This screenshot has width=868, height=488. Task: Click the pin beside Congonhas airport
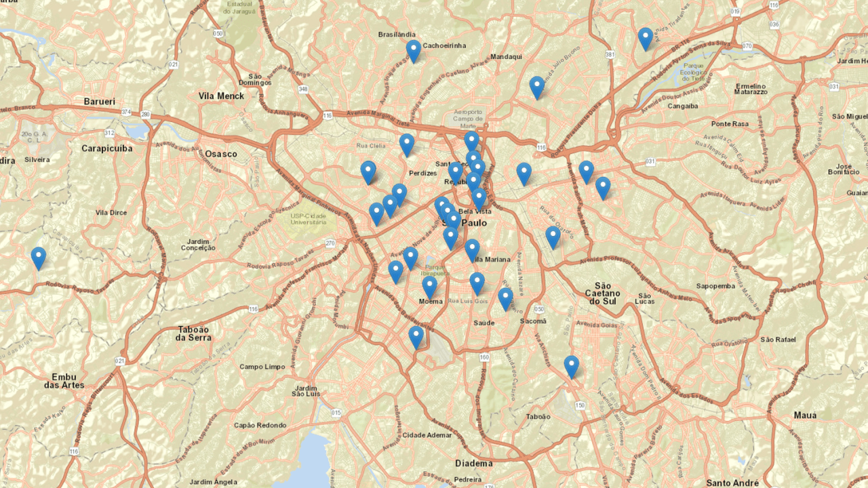point(416,338)
